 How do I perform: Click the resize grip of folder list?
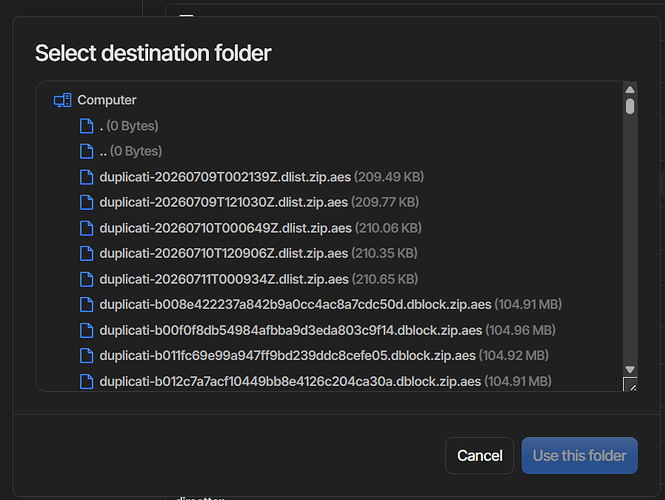630,384
